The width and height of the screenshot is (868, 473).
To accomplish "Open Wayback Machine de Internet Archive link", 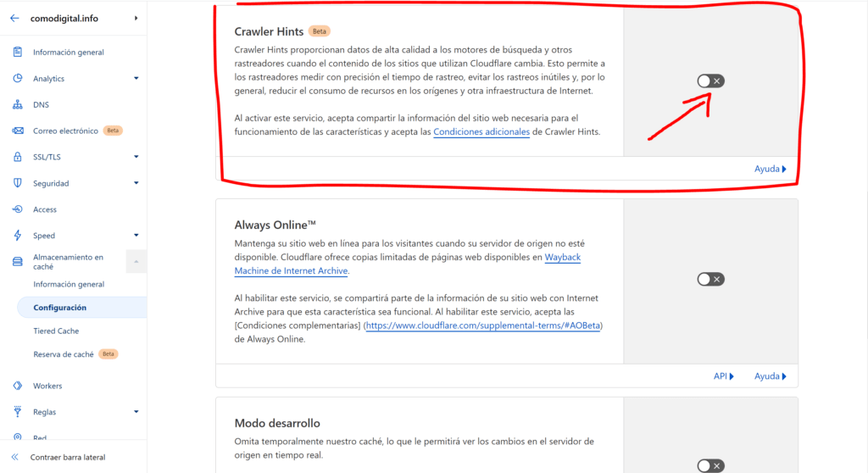I will [408, 264].
